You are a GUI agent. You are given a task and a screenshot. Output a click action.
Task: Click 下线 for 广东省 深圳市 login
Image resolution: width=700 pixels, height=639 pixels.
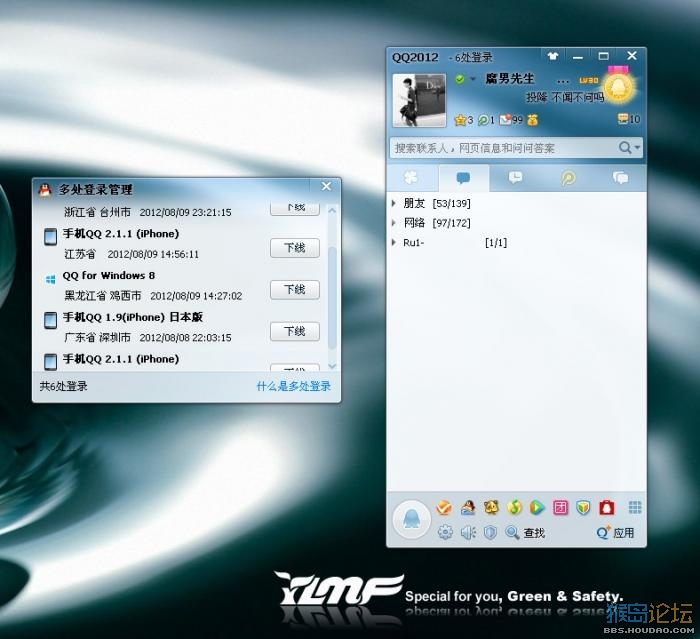[x=295, y=331]
